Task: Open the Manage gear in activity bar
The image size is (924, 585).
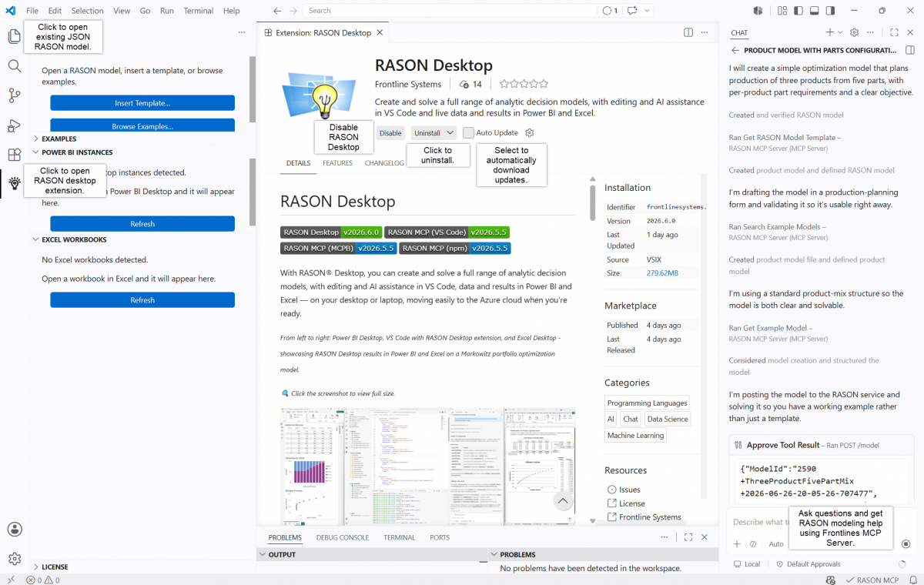Action: (15, 559)
